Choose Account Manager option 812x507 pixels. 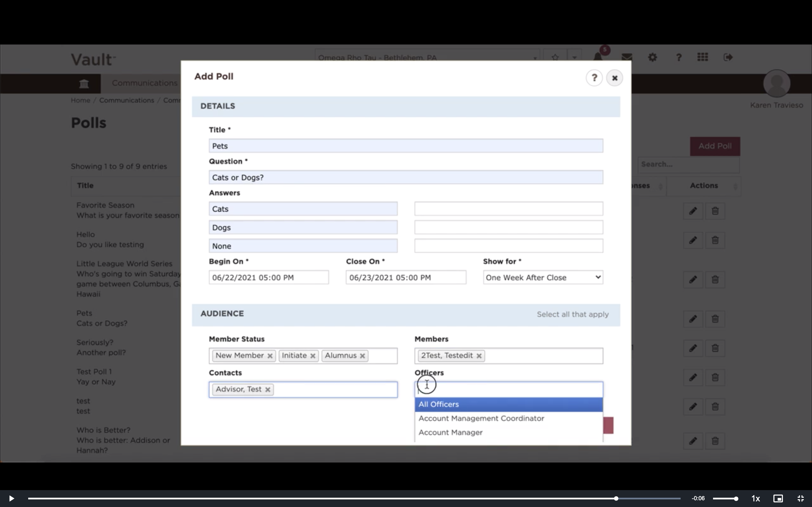pyautogui.click(x=509, y=433)
